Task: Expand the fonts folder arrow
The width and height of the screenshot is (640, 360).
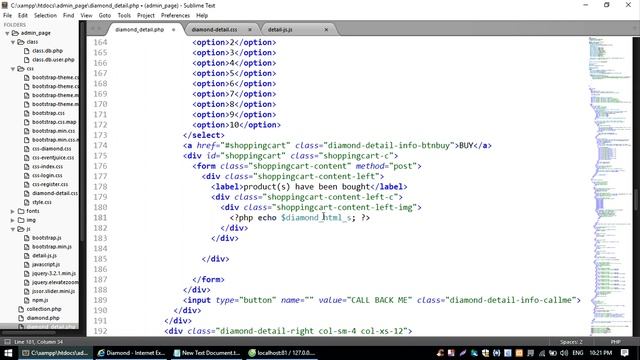Action: pos(13,211)
